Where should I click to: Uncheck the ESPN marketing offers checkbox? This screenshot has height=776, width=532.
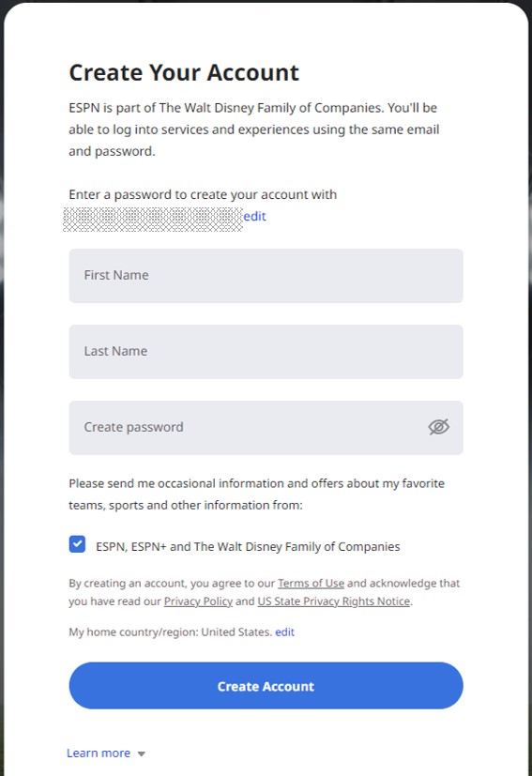click(x=77, y=544)
